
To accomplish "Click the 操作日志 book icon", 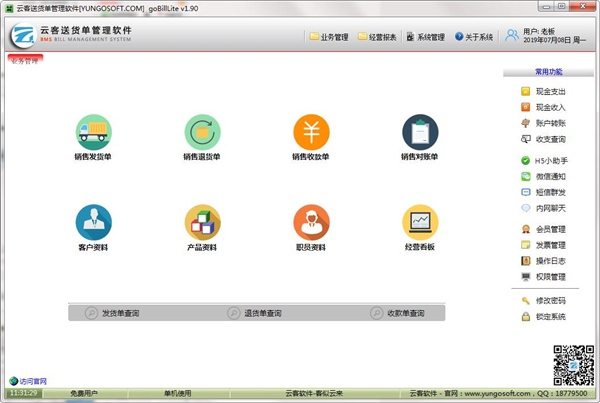I will (526, 261).
